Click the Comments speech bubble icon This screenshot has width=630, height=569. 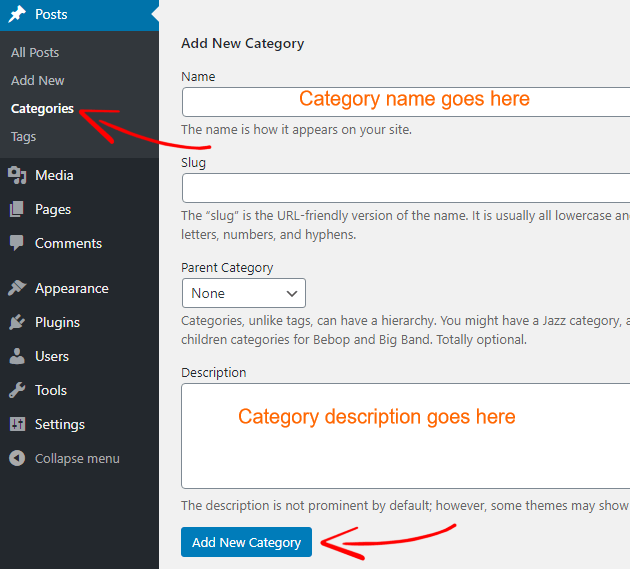point(17,243)
